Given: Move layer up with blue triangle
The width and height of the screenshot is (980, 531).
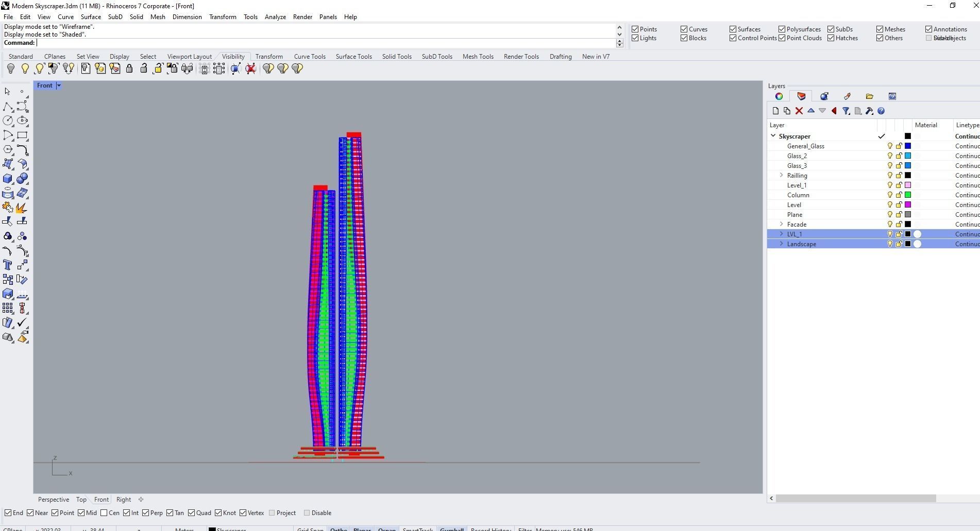Looking at the screenshot, I should coord(811,111).
